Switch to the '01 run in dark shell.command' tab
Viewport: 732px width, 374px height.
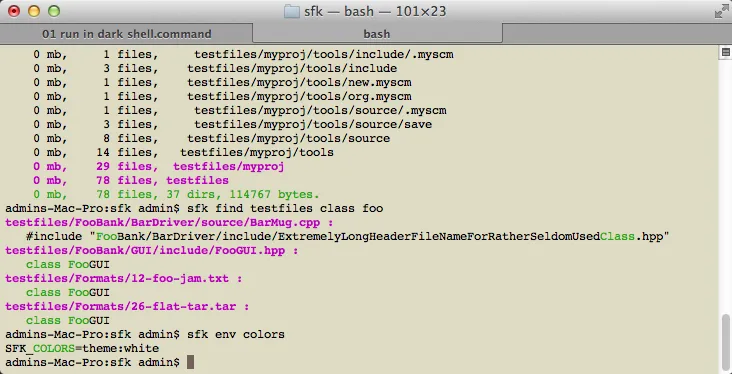point(127,34)
